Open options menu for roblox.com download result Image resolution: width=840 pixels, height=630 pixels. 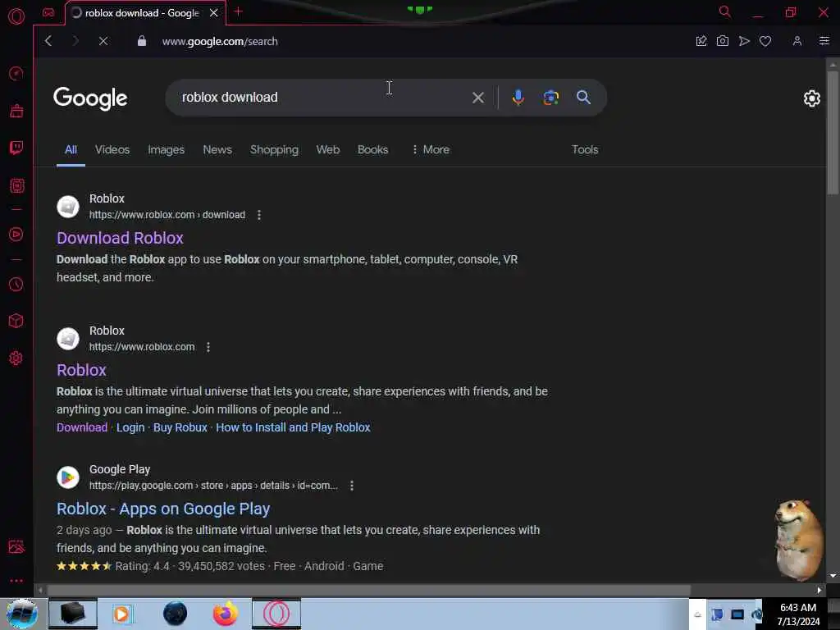[258, 215]
